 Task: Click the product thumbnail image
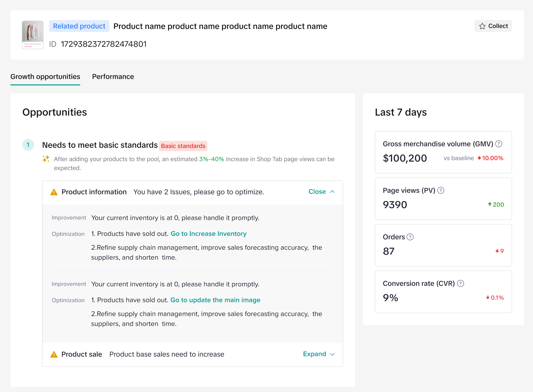click(x=33, y=35)
